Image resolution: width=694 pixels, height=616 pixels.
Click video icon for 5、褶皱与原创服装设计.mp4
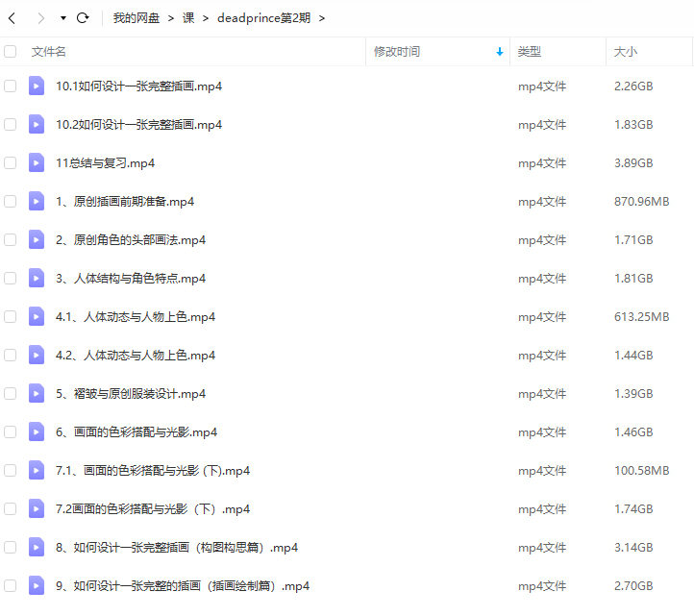tap(37, 393)
